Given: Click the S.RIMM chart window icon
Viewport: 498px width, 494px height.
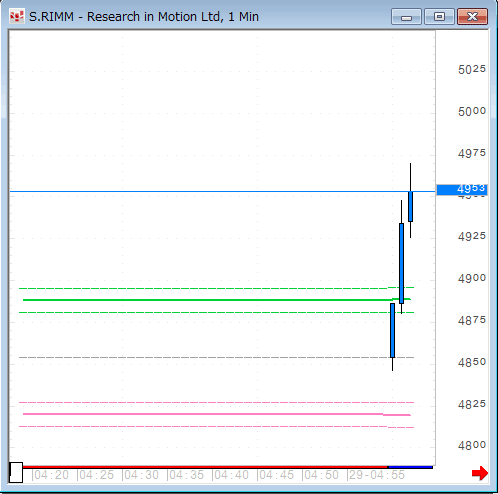Looking at the screenshot, I should tap(17, 17).
